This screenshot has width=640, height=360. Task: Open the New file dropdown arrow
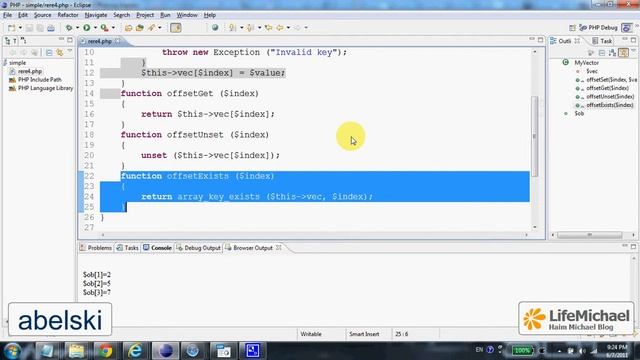[x=20, y=28]
